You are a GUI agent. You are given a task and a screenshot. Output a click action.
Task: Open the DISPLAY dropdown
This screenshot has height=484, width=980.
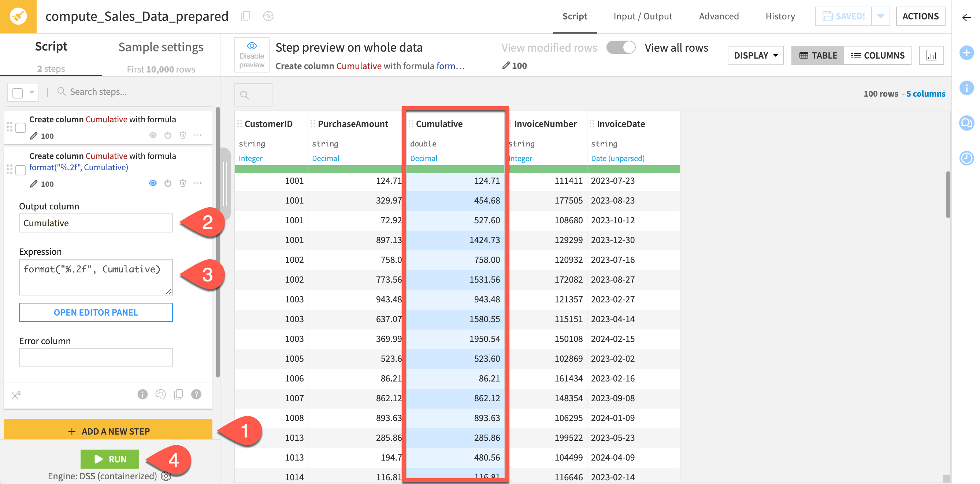click(x=756, y=56)
